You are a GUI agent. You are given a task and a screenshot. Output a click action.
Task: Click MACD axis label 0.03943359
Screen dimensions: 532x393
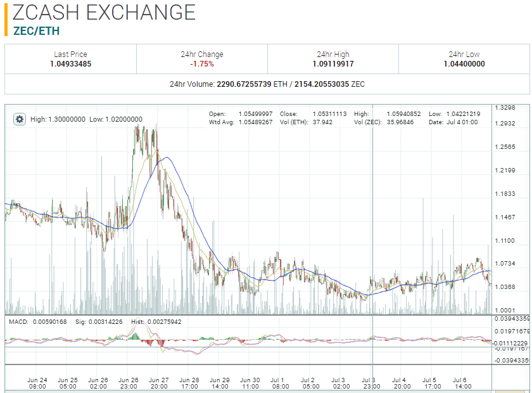coord(512,319)
